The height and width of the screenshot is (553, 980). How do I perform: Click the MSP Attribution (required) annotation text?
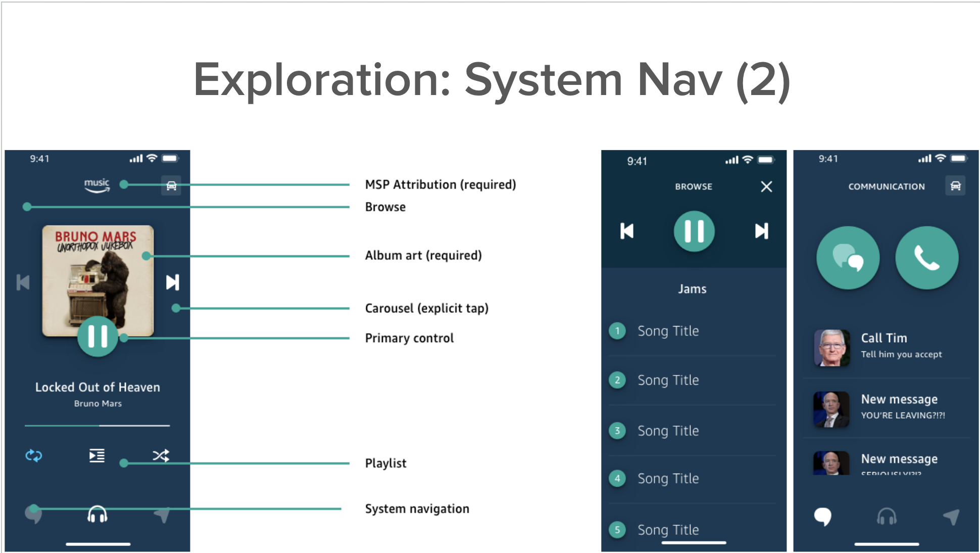tap(440, 185)
